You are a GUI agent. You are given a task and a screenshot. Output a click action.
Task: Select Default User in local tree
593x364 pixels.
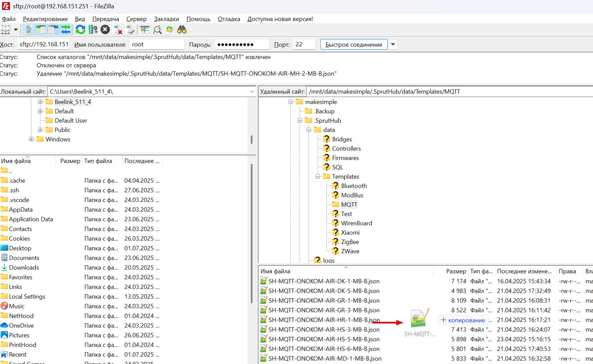(x=71, y=121)
